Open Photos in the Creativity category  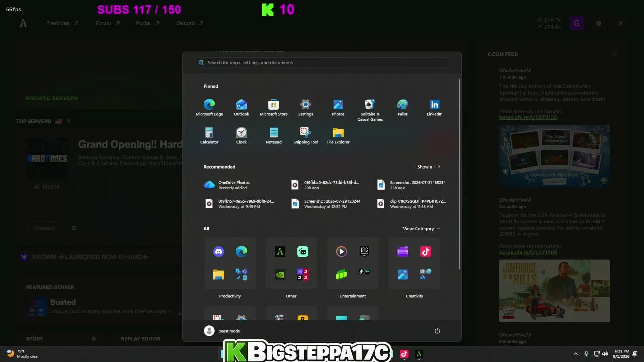(403, 275)
